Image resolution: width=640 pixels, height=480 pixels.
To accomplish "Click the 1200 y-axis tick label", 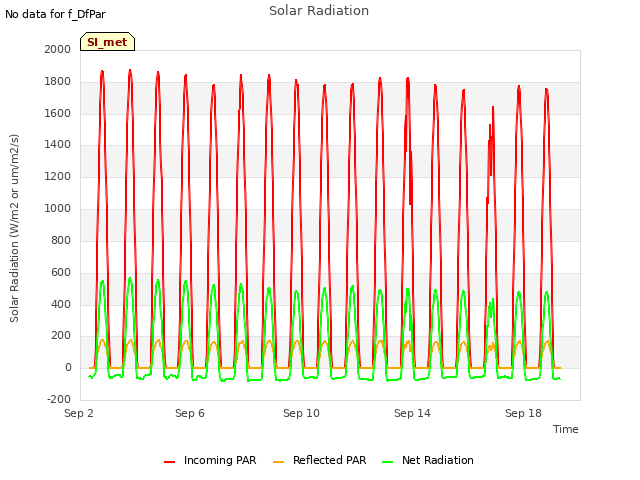I will click(x=58, y=176).
